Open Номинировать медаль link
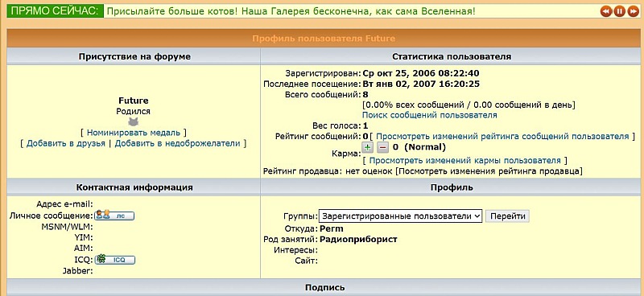The width and height of the screenshot is (644, 296). [134, 133]
